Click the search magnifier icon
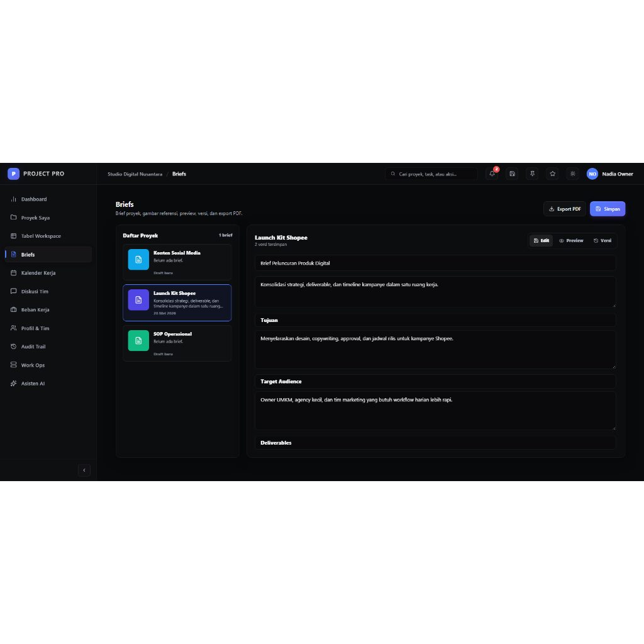The image size is (644, 644). click(x=393, y=174)
